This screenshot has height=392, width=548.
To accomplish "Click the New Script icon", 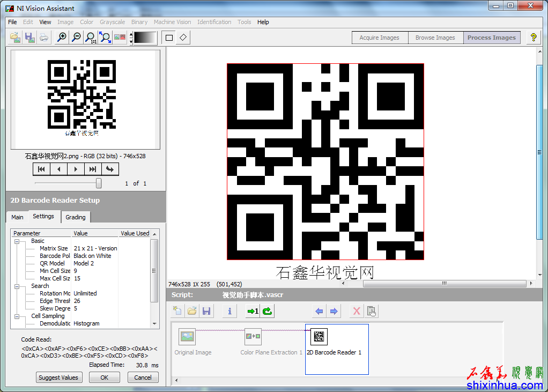I will [177, 311].
